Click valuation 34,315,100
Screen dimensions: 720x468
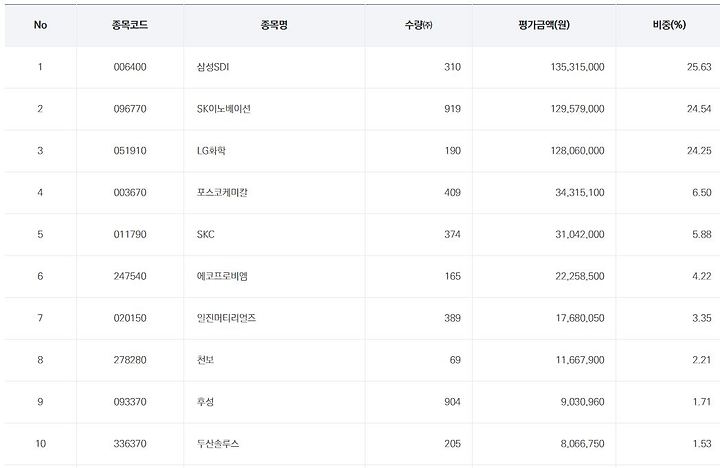pyautogui.click(x=580, y=192)
